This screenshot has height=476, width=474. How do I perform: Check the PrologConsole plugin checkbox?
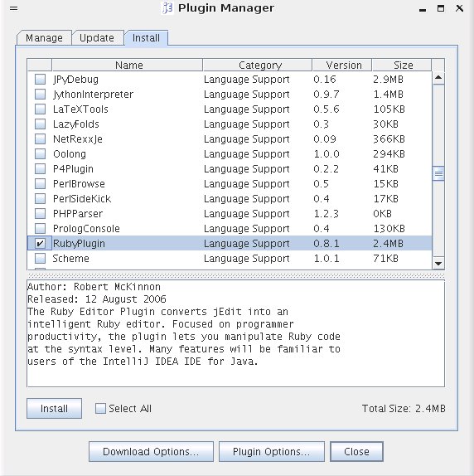click(x=40, y=228)
